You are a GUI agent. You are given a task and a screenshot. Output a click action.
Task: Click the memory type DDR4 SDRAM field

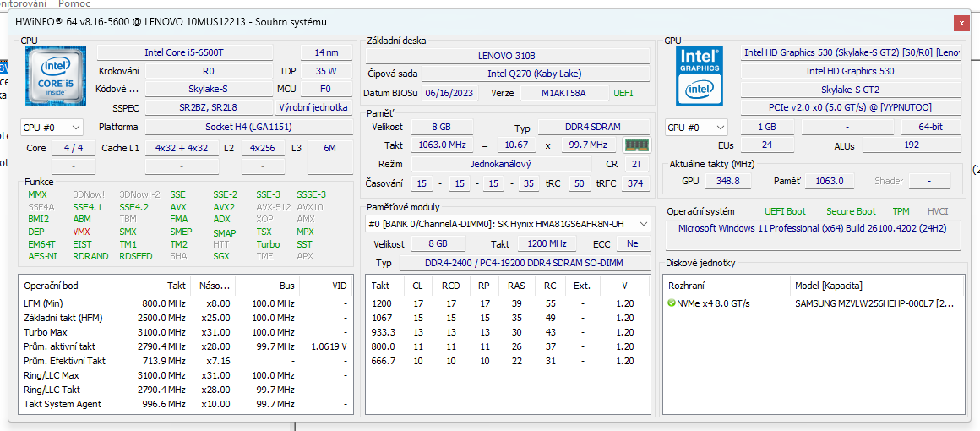[x=593, y=127]
